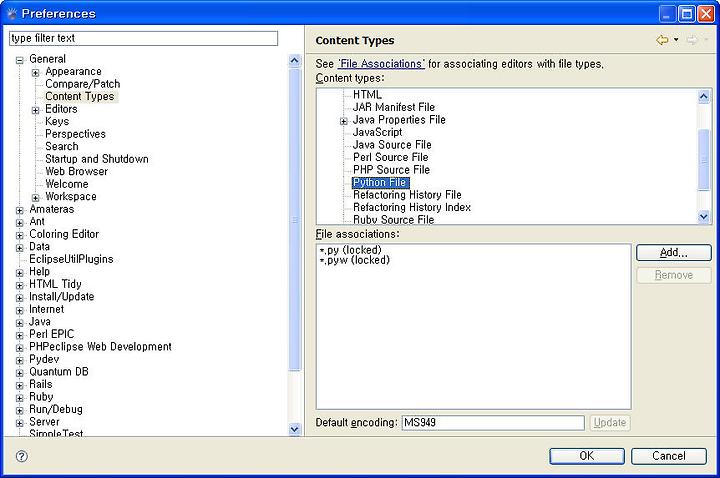Open the 'File Associations' link
The image size is (720, 478).
[x=381, y=64]
